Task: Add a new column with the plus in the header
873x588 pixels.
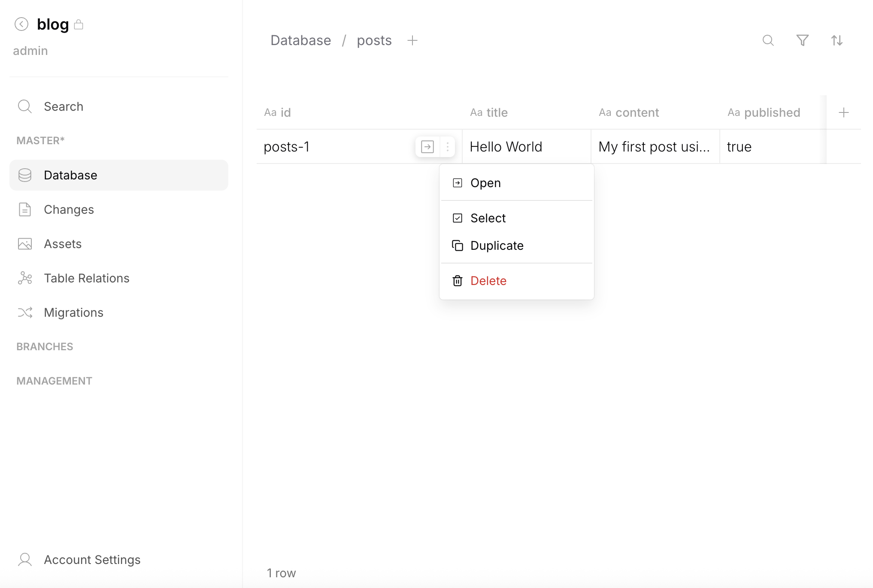Action: pos(843,112)
